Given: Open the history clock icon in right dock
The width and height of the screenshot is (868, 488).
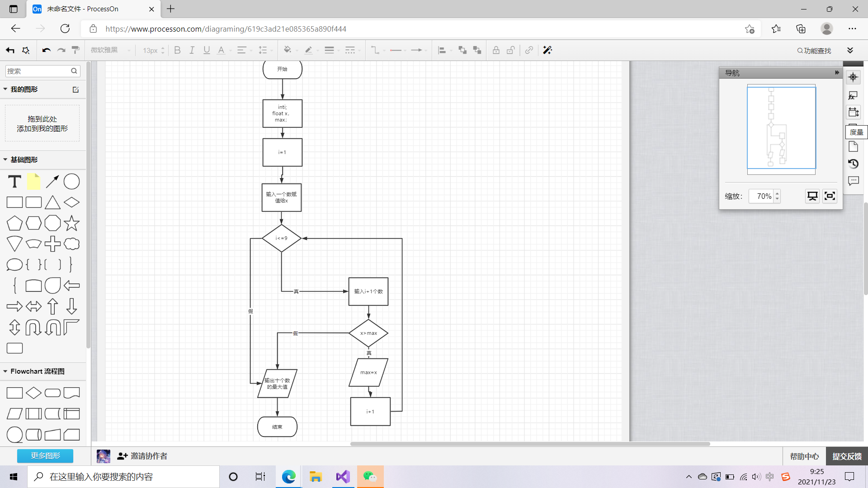Looking at the screenshot, I should tap(853, 164).
